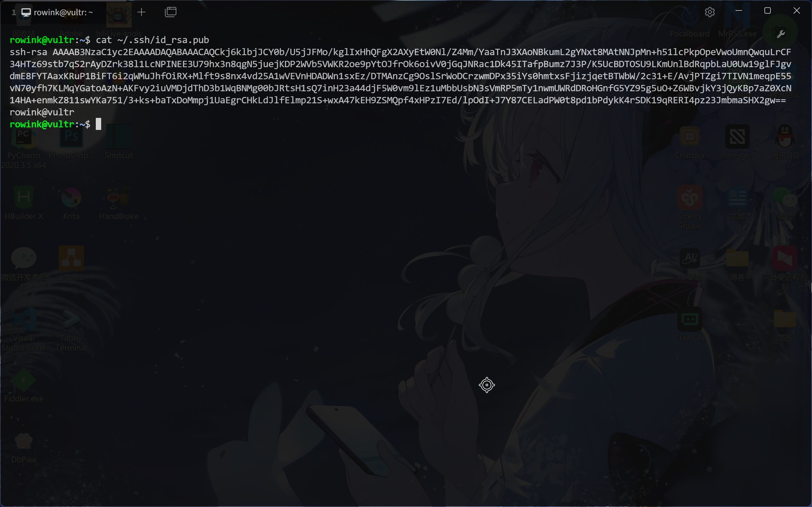Screen dimensions: 812x507
Task: Open Tabby settings via gear icon
Action: [x=710, y=12]
